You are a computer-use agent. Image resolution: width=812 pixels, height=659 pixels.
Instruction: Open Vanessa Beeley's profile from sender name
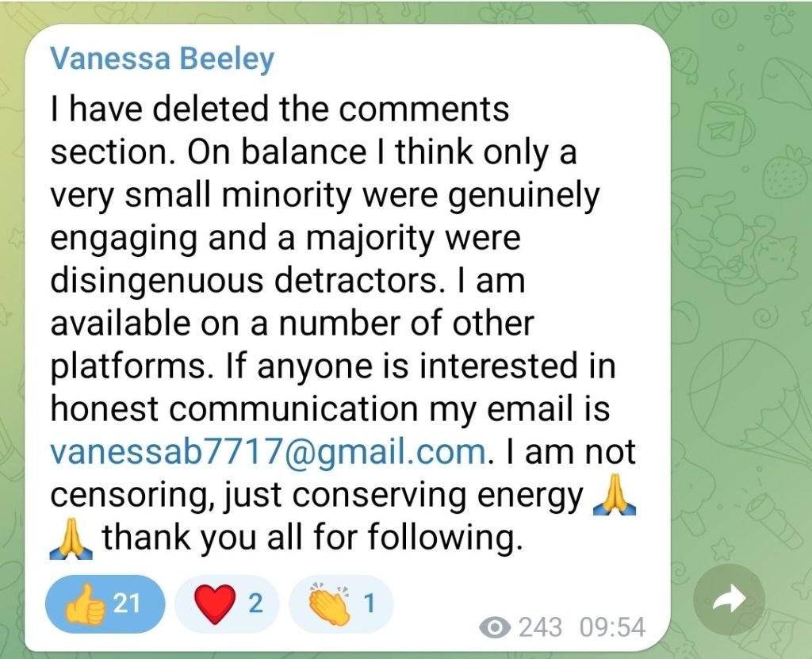click(x=162, y=59)
